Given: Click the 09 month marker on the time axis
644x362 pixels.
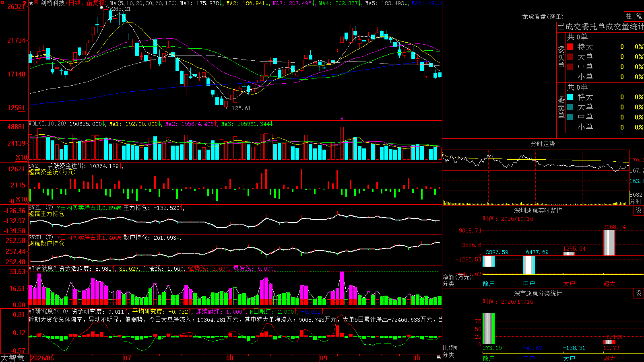Looking at the screenshot, I should (x=323, y=358).
